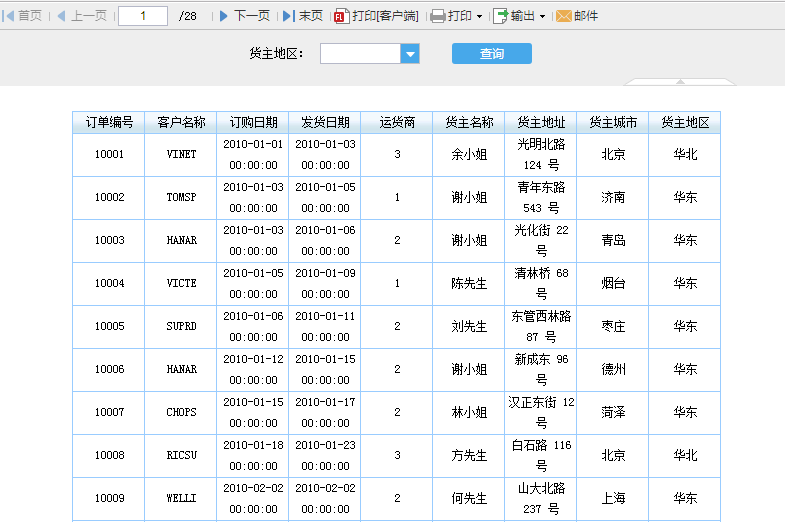
Task: Click the 客户名称 column header
Action: [181, 122]
